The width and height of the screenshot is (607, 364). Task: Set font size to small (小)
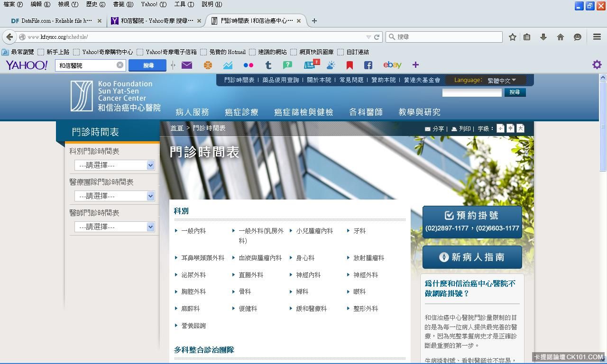click(x=500, y=128)
